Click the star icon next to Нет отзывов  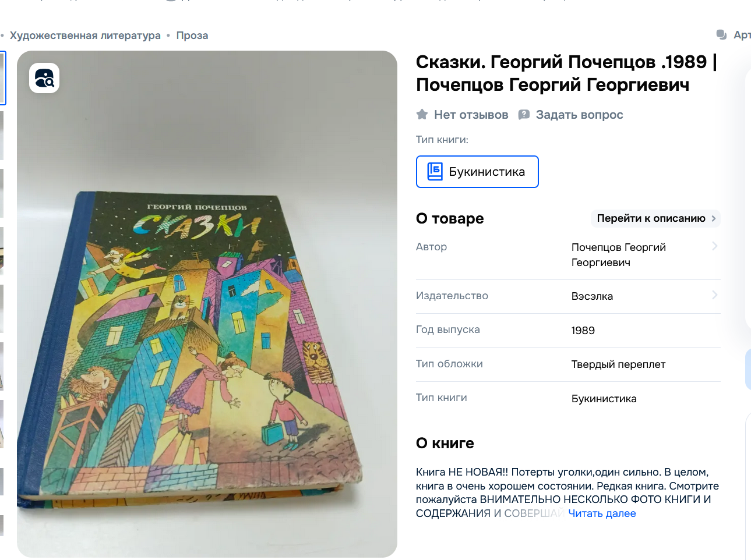[422, 115]
